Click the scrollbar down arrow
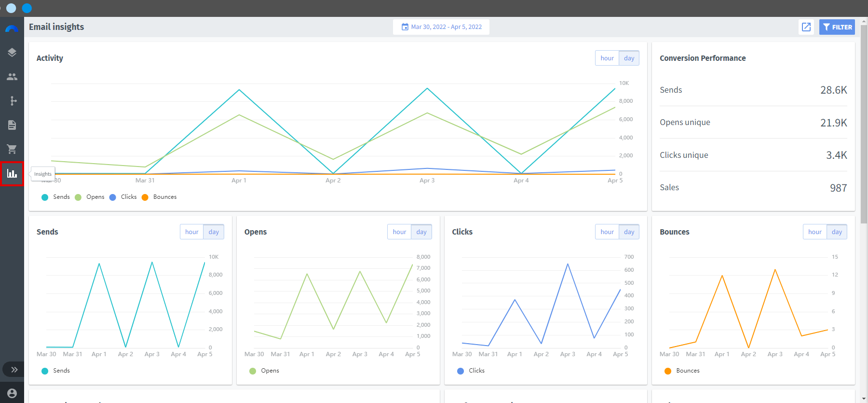The image size is (868, 403). pos(864,399)
